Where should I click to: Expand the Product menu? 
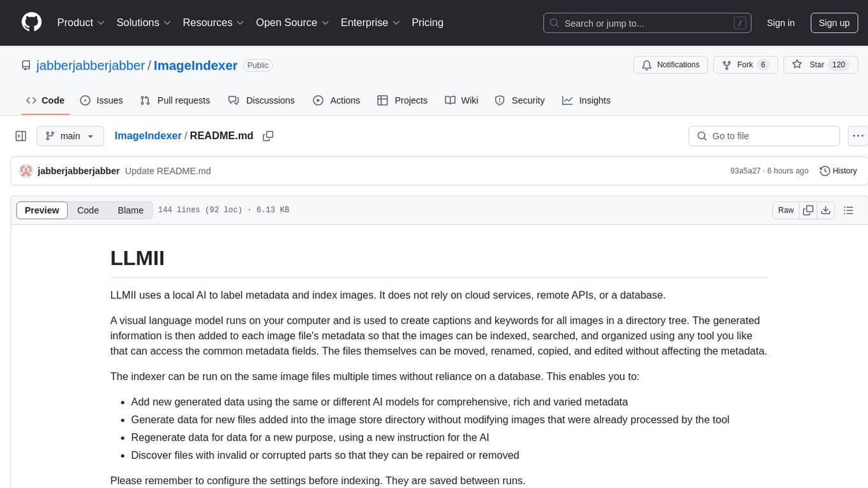81,22
